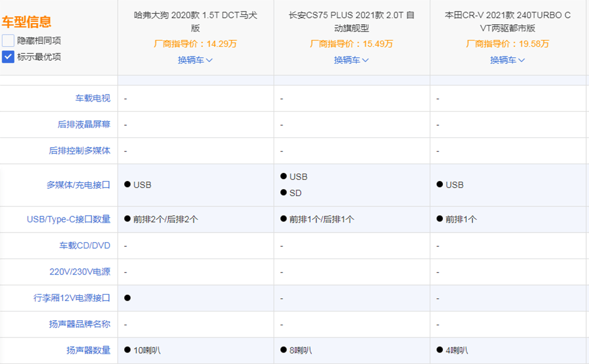The height and width of the screenshot is (364, 589).
Task: Open the 换辆车 dropdown under 本田CR-V
Action: click(x=506, y=59)
